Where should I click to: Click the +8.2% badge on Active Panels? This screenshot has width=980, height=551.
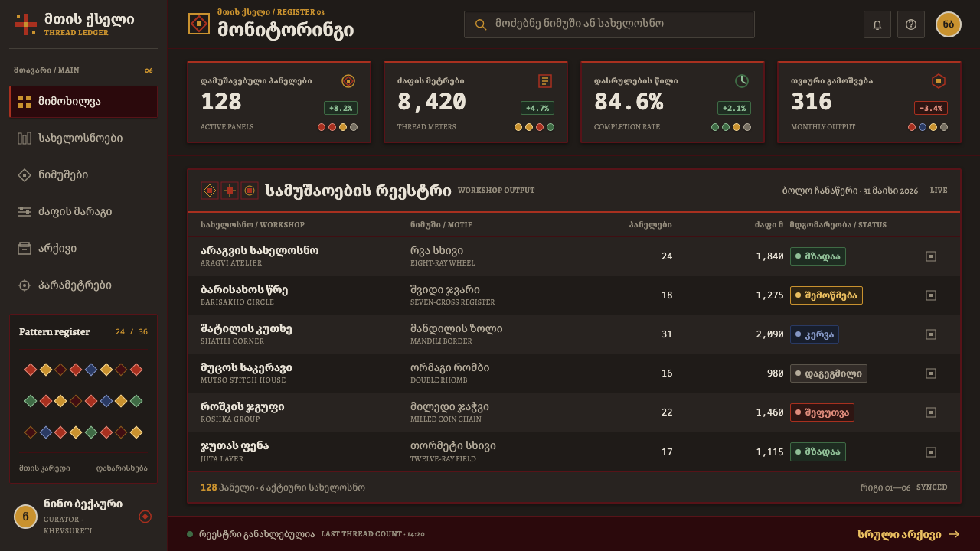tap(341, 108)
